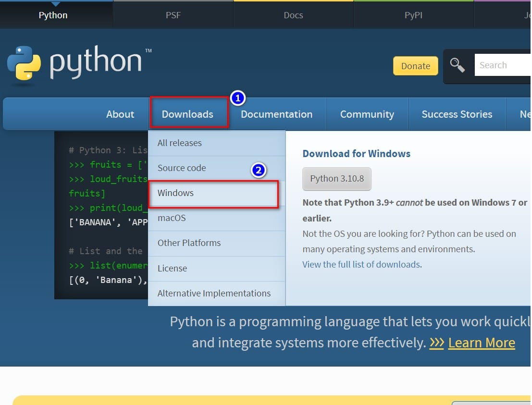Open the Python top tab
The image size is (532, 405).
[53, 15]
